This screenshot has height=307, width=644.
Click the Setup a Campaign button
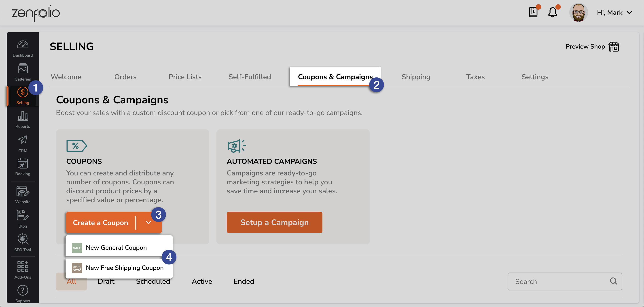[x=274, y=222]
